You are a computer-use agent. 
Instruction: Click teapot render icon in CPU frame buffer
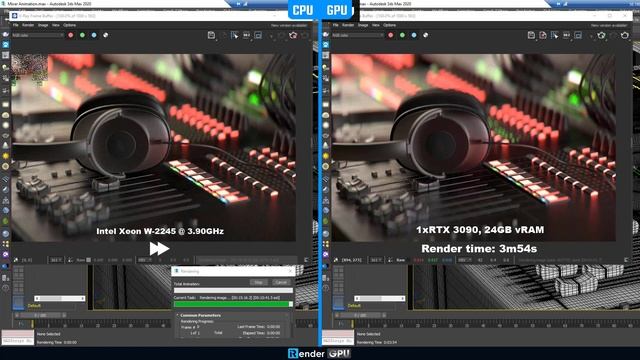pyautogui.click(x=293, y=36)
